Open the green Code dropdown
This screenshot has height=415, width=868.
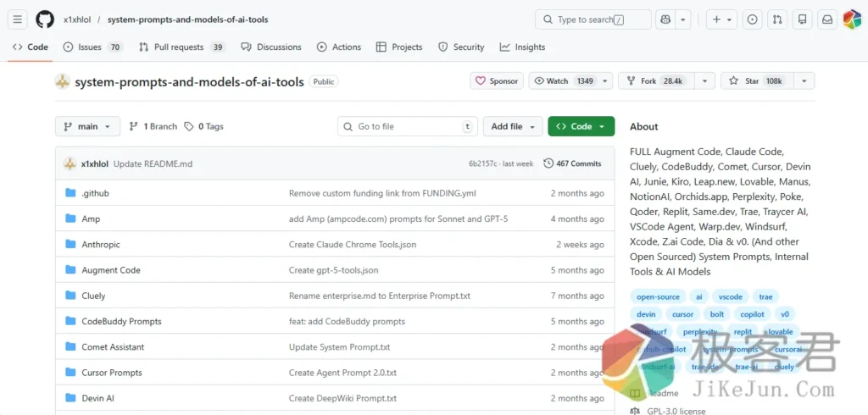coord(581,126)
